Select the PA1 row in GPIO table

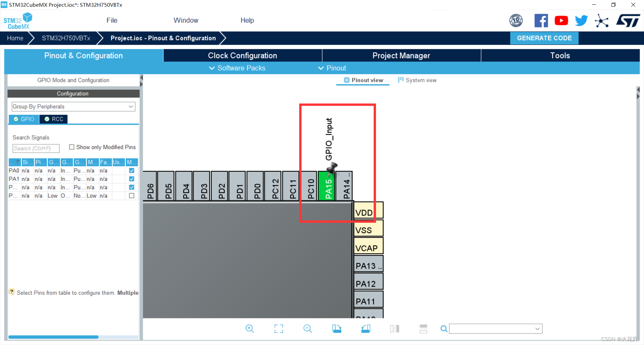coord(73,179)
